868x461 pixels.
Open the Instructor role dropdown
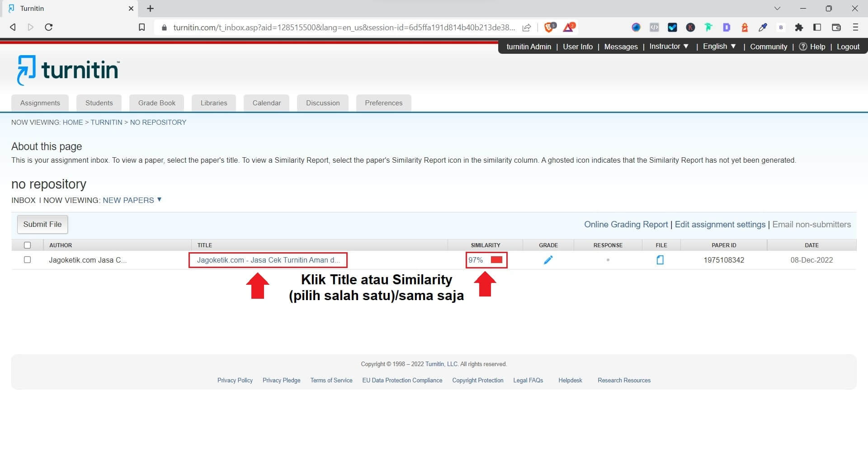pos(669,46)
